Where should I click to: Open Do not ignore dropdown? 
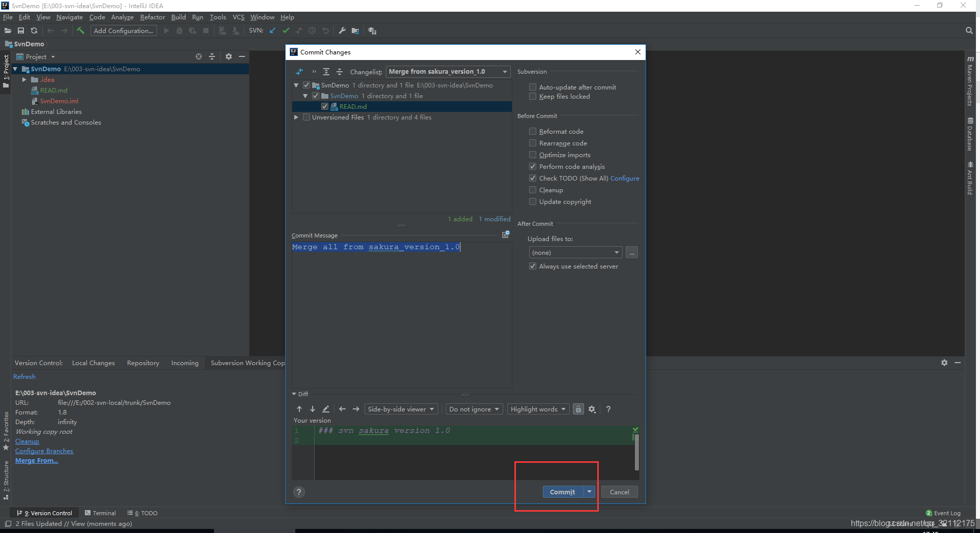[x=474, y=409]
